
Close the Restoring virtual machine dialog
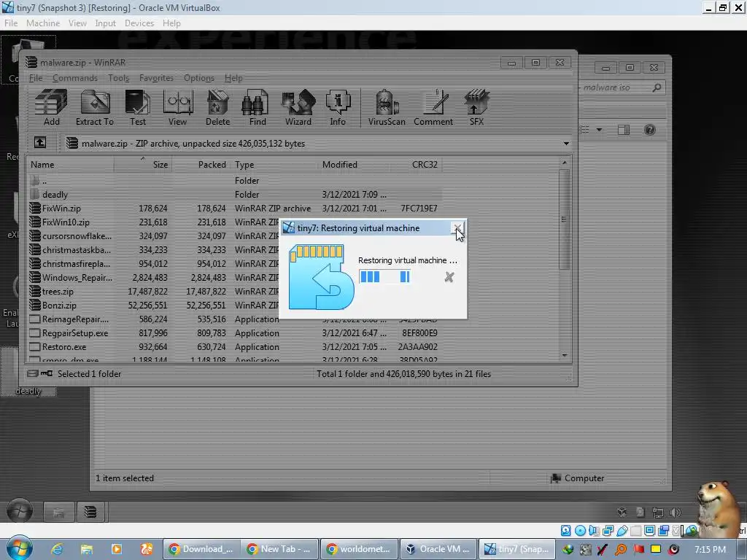[x=457, y=227]
